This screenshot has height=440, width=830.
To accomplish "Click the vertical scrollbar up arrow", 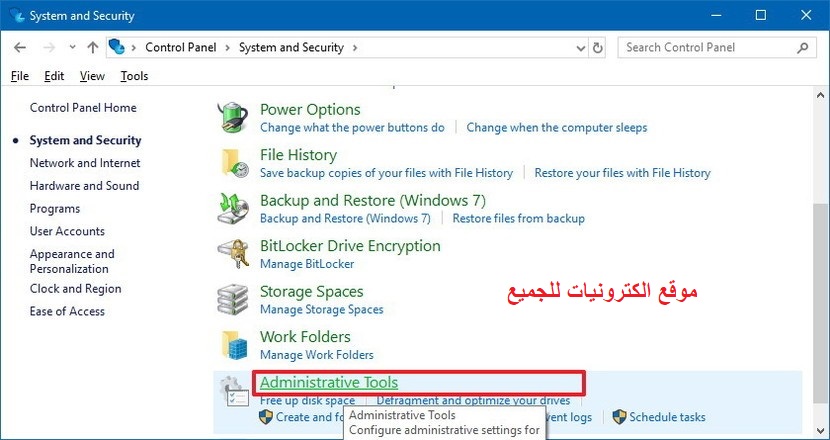I will tap(820, 96).
